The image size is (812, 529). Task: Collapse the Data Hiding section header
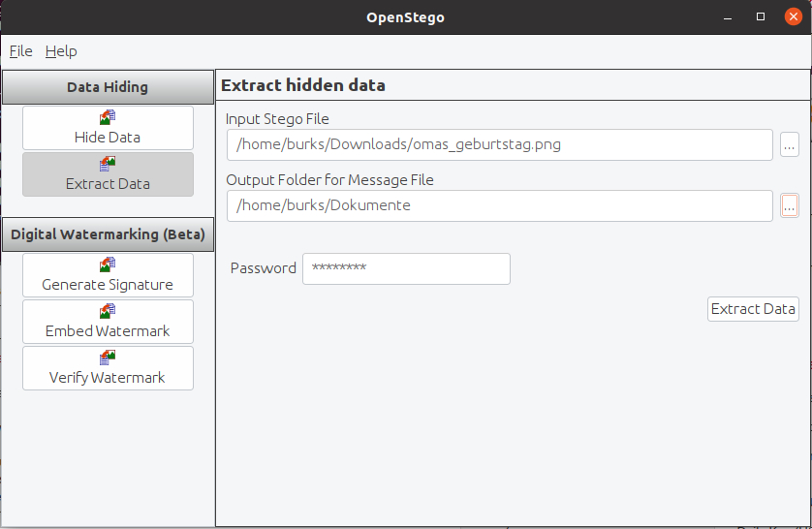tap(108, 87)
